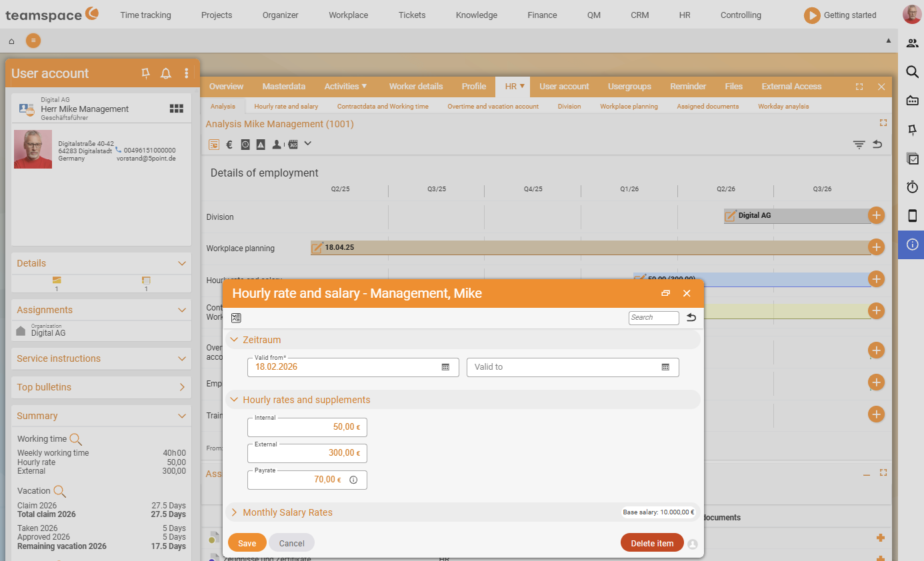The width and height of the screenshot is (924, 561).
Task: Click the 365 calendar icon in Analysis toolbar
Action: coord(293,144)
